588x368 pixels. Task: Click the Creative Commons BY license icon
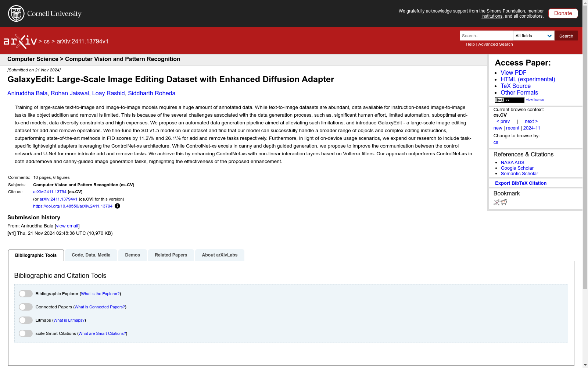[x=509, y=100]
